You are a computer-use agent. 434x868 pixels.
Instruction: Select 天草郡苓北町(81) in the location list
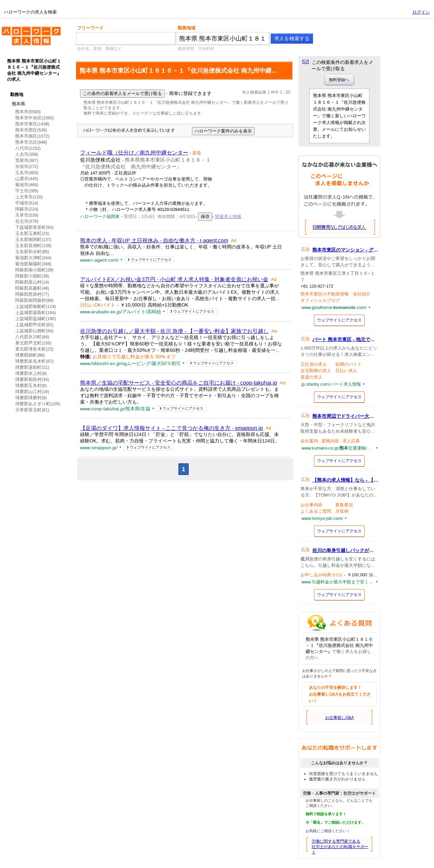tap(32, 410)
